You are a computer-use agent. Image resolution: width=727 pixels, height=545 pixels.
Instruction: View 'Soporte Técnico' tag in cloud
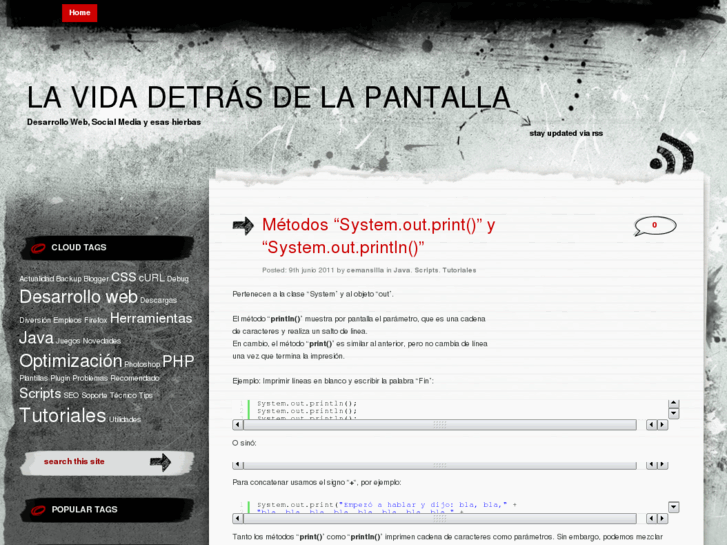[x=109, y=395]
